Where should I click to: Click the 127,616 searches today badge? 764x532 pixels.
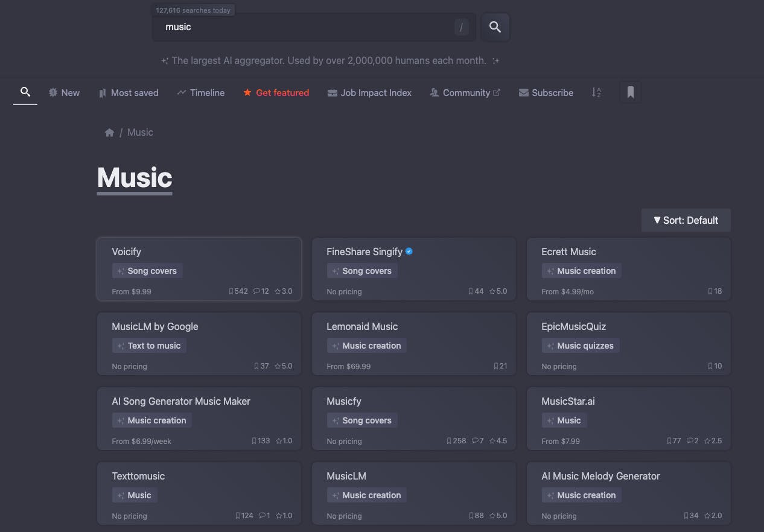tap(193, 10)
